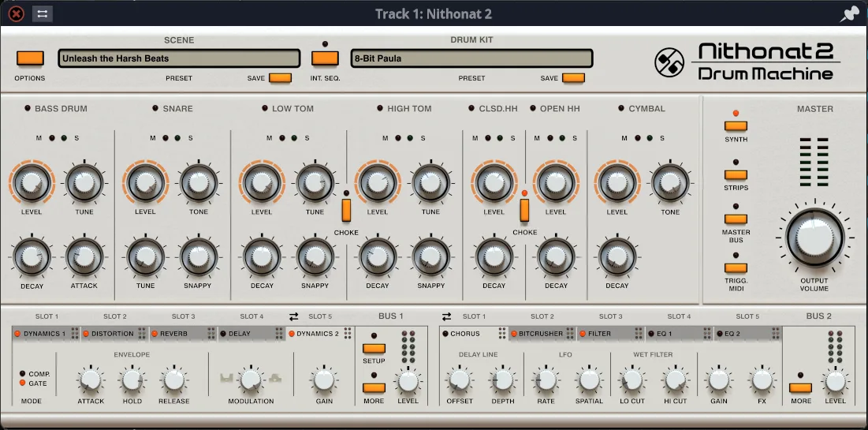Toggle the TRIGG. MIDI button
868x430 pixels.
(x=736, y=267)
